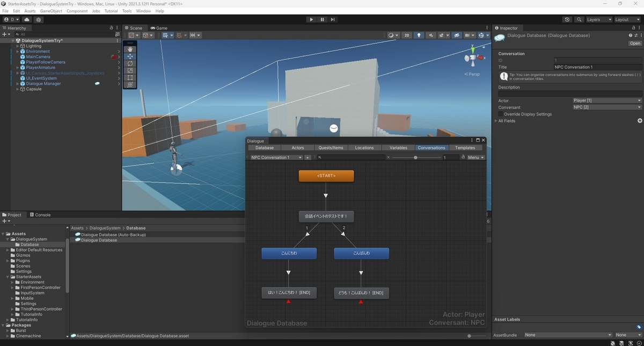
Task: Switch to the Actors tab in the Dialogue window
Action: [x=298, y=147]
